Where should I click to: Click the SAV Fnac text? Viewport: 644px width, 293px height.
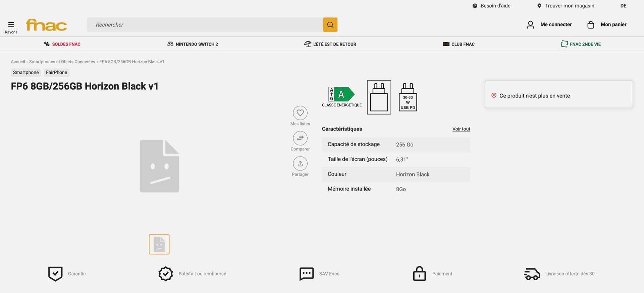pos(329,274)
